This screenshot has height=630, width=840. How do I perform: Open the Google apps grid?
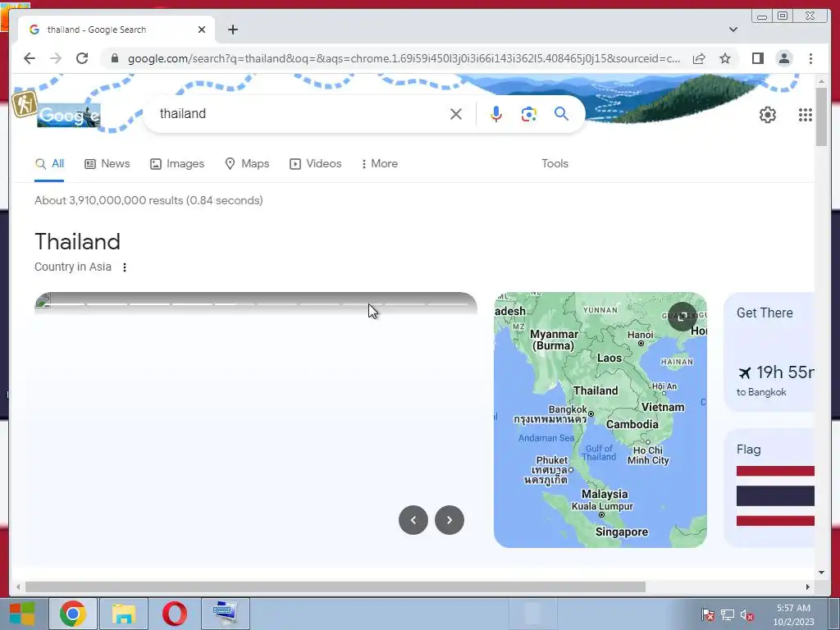point(806,115)
